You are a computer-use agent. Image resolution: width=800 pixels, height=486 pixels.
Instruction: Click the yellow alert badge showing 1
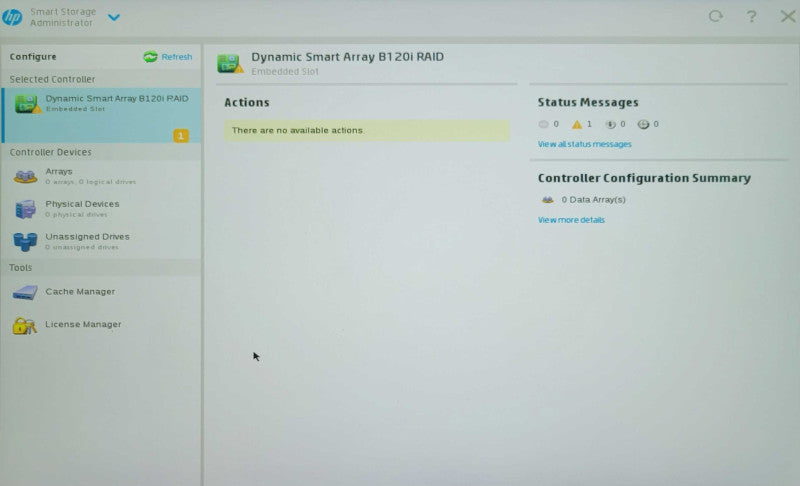tap(181, 136)
